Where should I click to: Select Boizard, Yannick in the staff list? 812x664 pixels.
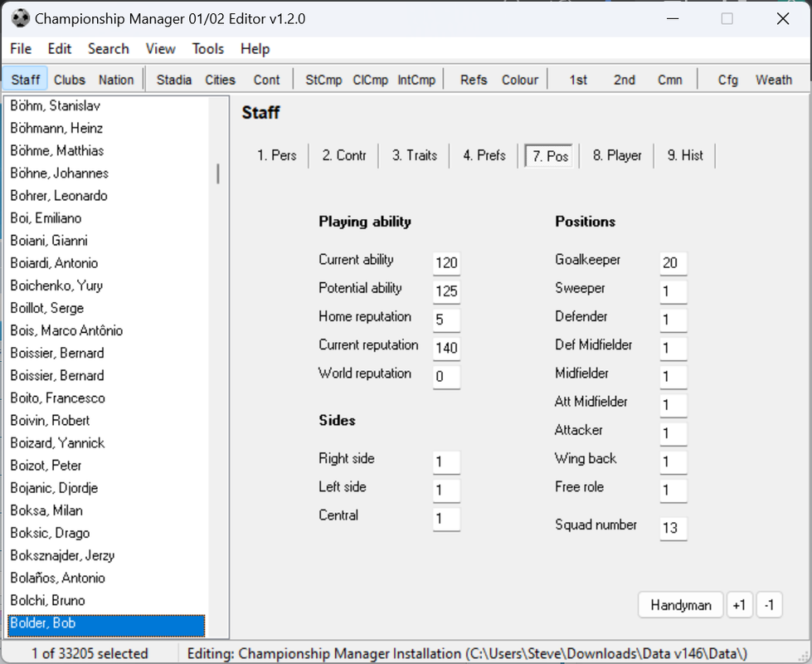coord(107,443)
